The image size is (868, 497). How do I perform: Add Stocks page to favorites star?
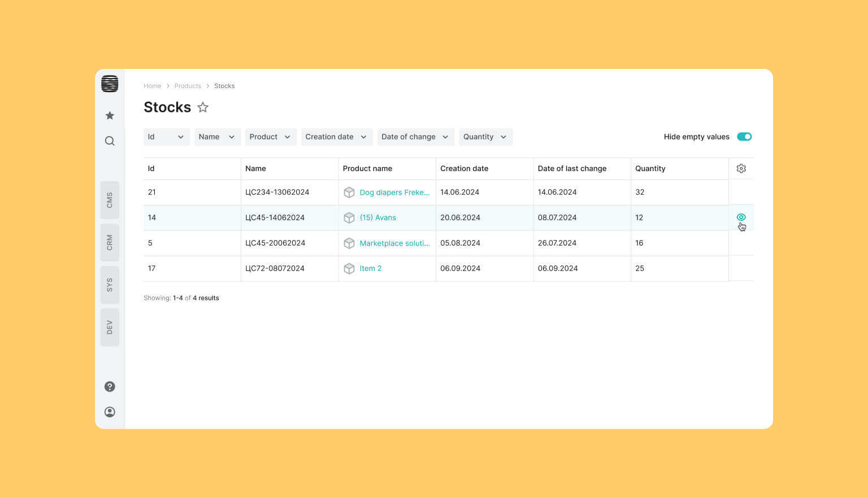tap(203, 107)
